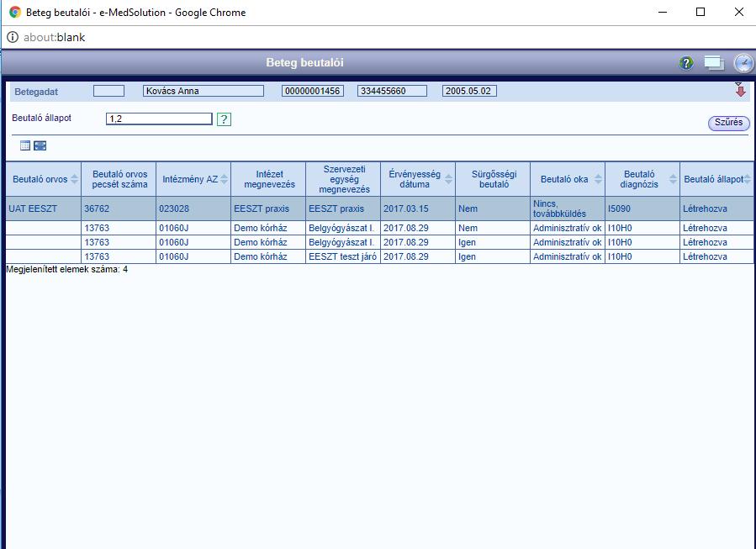Click the birth date field 2005.05.02
The image size is (756, 549).
[x=469, y=91]
